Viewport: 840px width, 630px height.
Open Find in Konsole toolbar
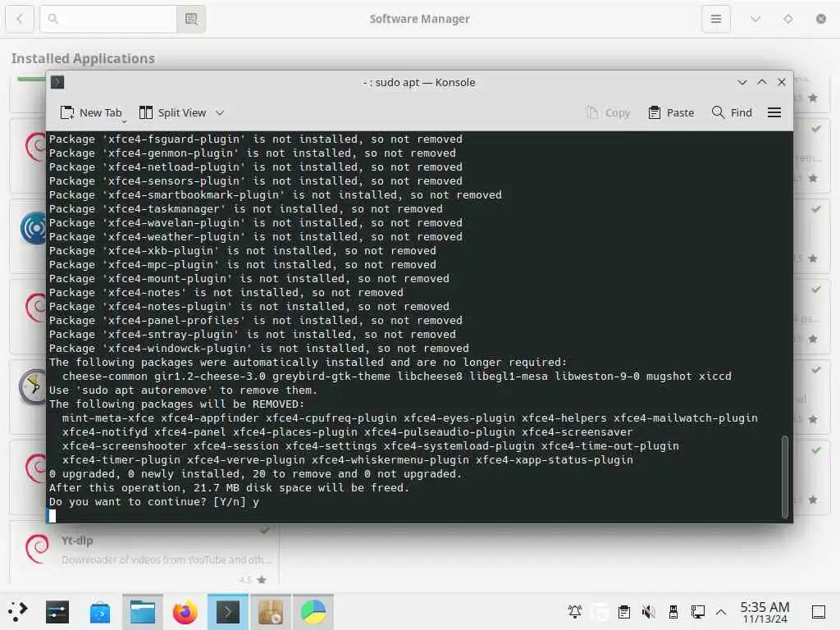(x=732, y=112)
